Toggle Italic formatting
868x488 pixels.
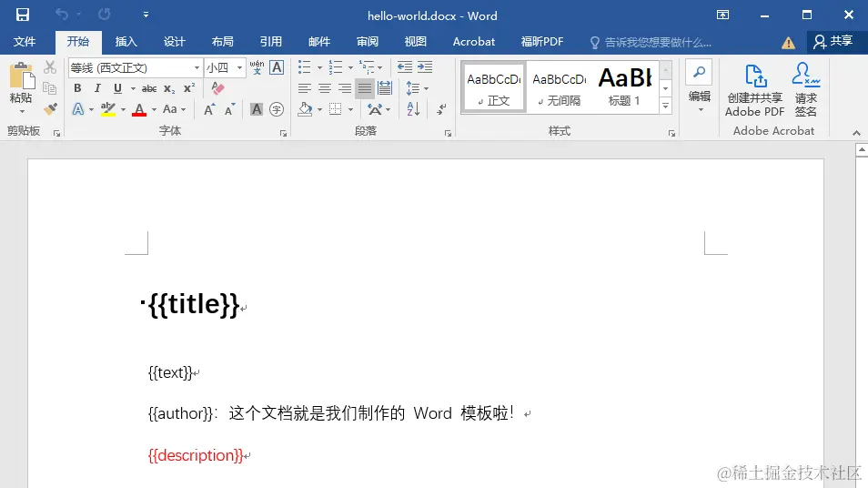(97, 88)
